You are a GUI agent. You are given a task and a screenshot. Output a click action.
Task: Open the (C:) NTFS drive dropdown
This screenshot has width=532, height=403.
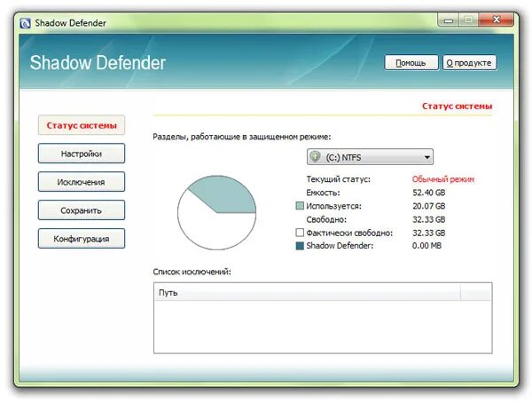(370, 157)
